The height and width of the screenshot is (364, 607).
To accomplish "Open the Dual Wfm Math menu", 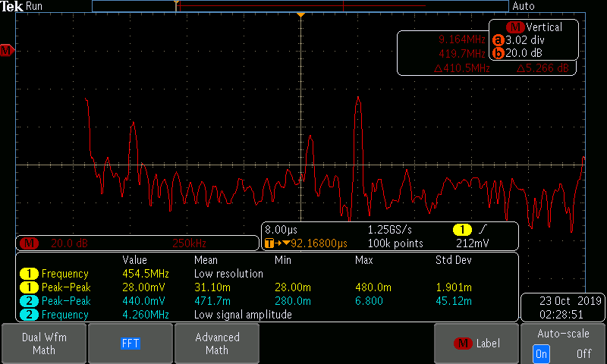I will click(43, 344).
